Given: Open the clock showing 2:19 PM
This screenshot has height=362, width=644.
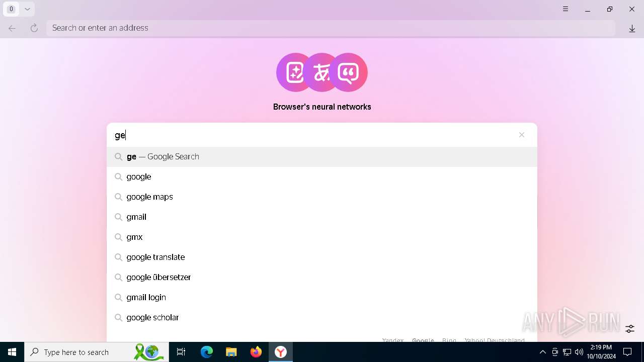Looking at the screenshot, I should coord(601,352).
